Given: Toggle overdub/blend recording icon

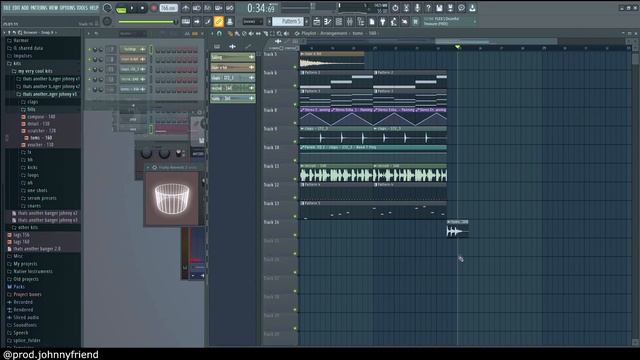Looking at the screenshot, I should pyautogui.click(x=219, y=8).
